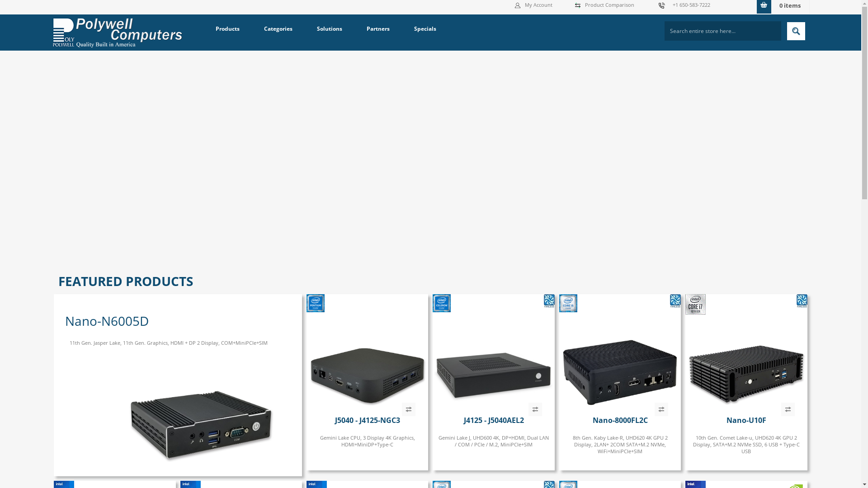Add J4125 - J5040AEL2 to compare
This screenshot has width=868, height=488.
[535, 409]
